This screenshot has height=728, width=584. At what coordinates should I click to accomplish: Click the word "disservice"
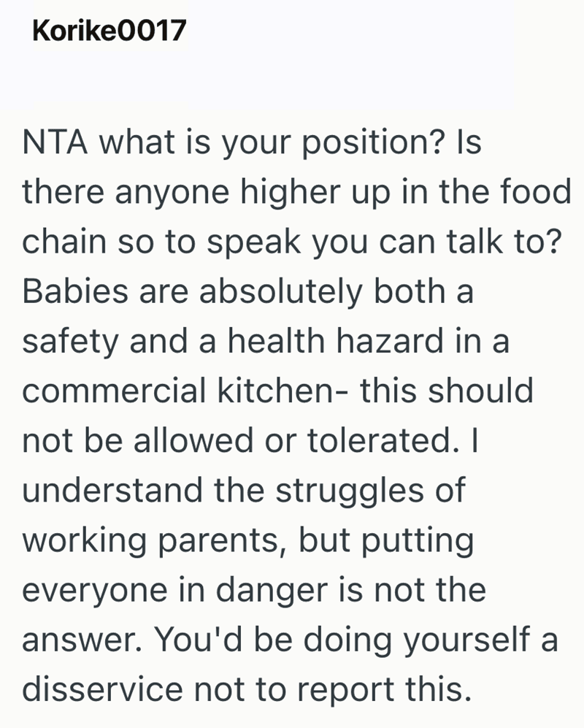(103, 689)
